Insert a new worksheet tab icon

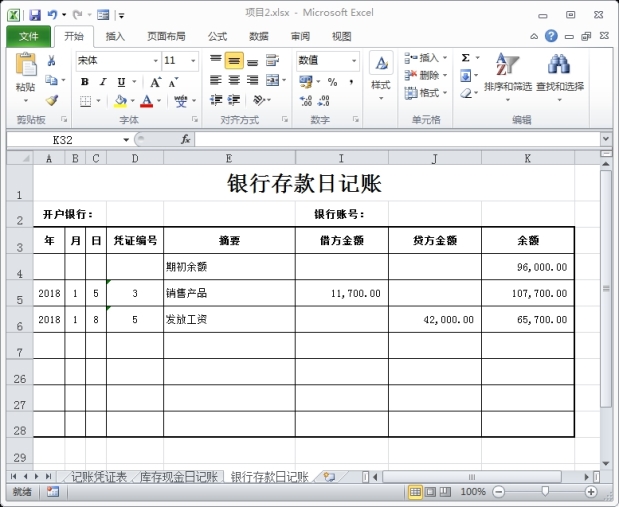(x=330, y=477)
